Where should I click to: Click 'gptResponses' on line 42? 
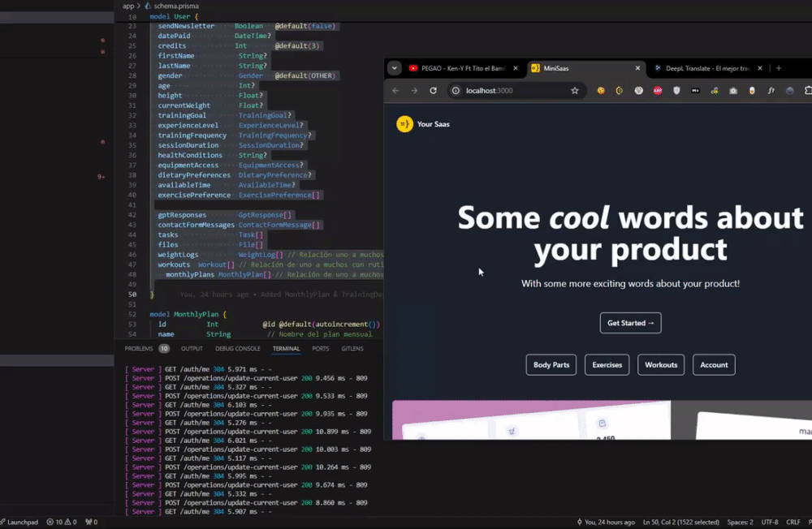[x=182, y=215]
